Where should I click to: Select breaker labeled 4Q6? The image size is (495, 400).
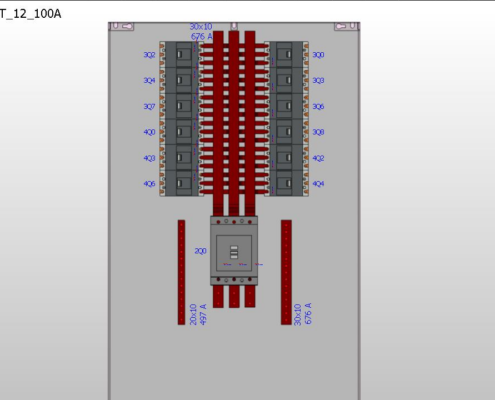tap(180, 183)
